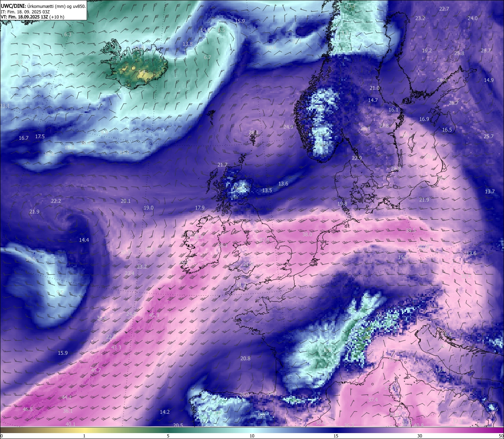Image resolution: width=504 pixels, height=439 pixels.
Task: Click the map value 38.0
Action: (x=307, y=234)
